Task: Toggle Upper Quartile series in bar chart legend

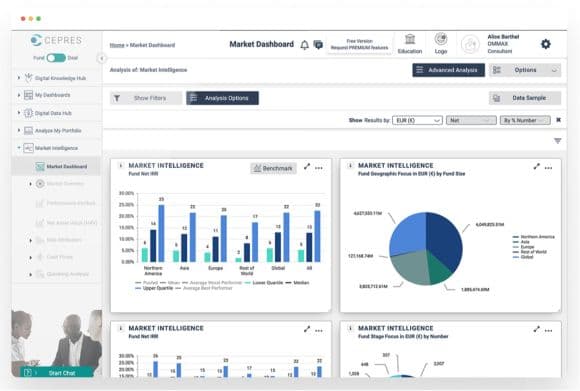Action: [154, 288]
